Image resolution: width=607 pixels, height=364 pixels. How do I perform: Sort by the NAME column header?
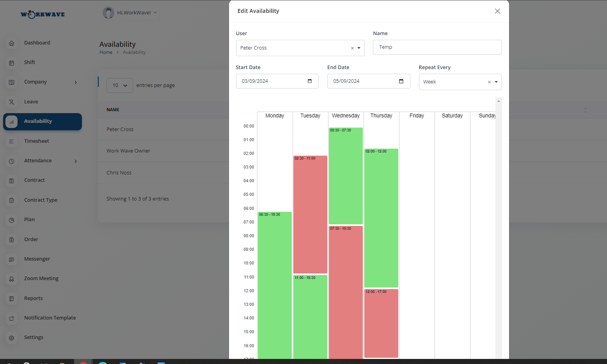click(x=113, y=110)
